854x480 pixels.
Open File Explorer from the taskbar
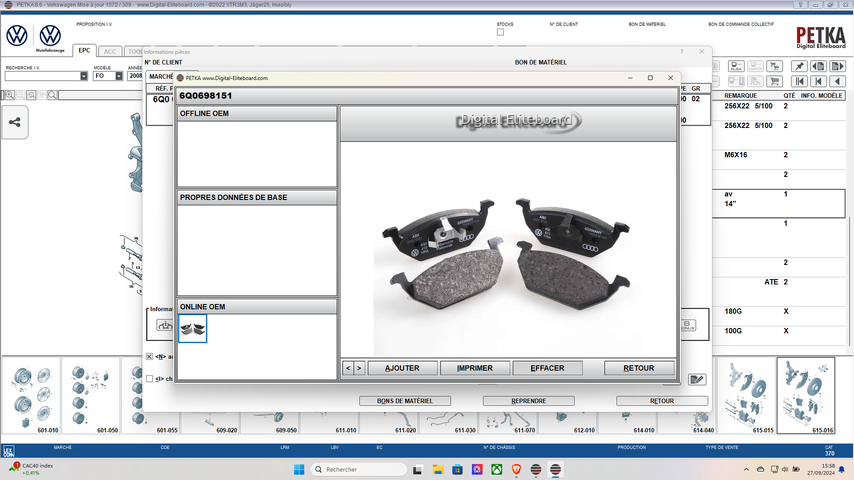pos(438,469)
